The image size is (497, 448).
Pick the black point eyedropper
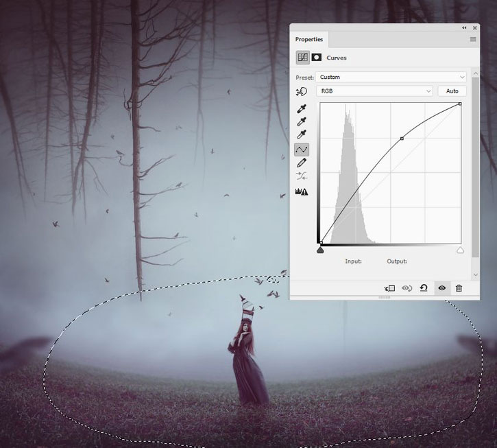coord(302,109)
